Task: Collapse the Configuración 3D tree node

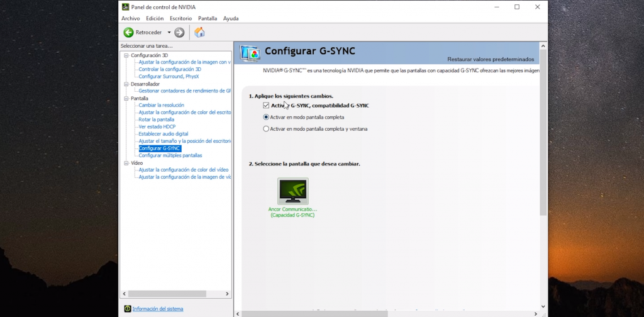Action: (126, 55)
